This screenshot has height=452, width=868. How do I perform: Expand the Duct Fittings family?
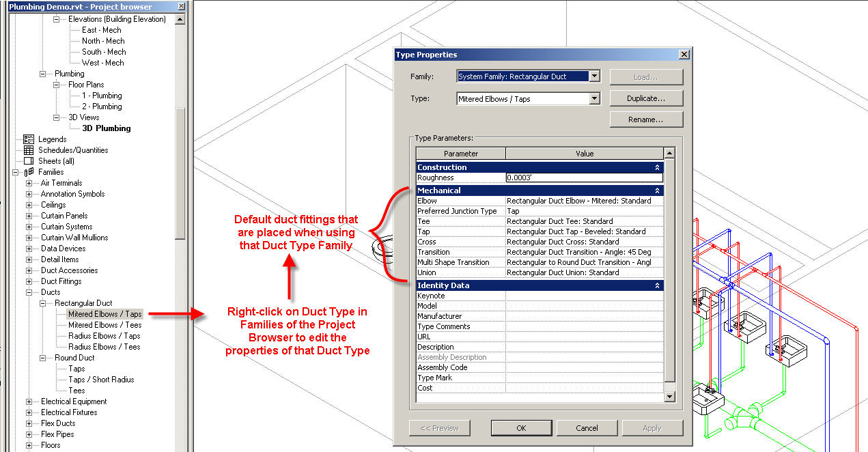coord(29,281)
